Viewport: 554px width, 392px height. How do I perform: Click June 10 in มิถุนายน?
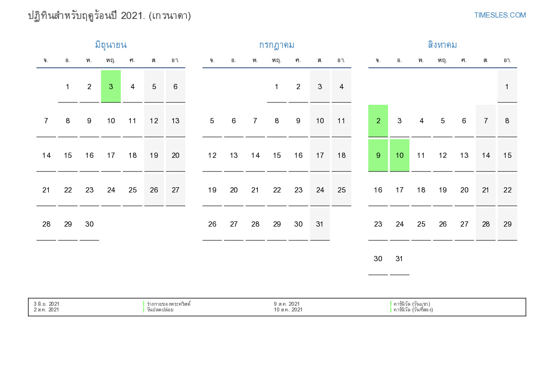pyautogui.click(x=111, y=121)
